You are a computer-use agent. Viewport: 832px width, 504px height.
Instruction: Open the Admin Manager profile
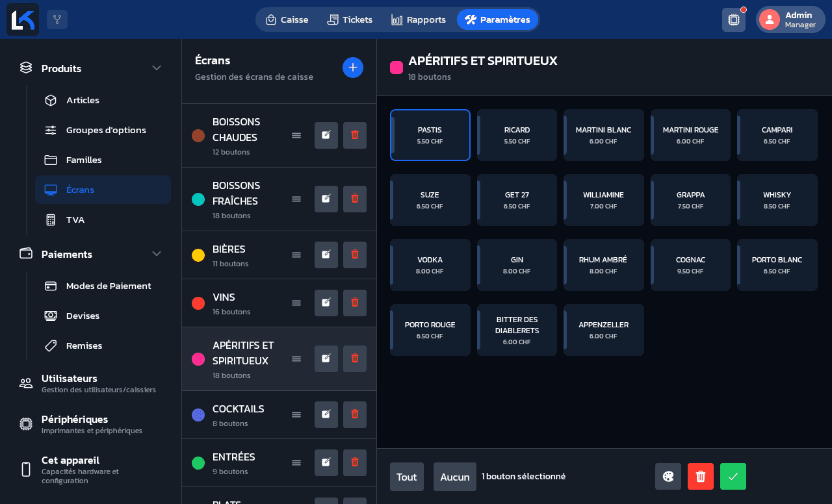coord(790,19)
